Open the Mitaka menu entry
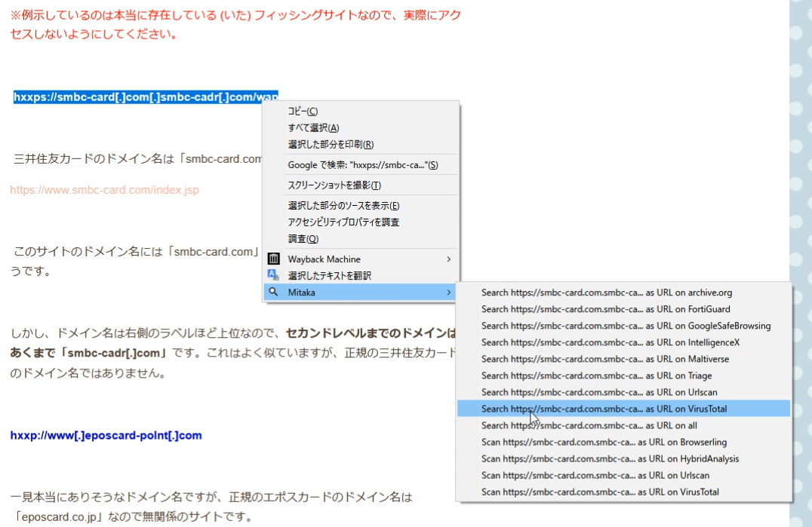 361,293
